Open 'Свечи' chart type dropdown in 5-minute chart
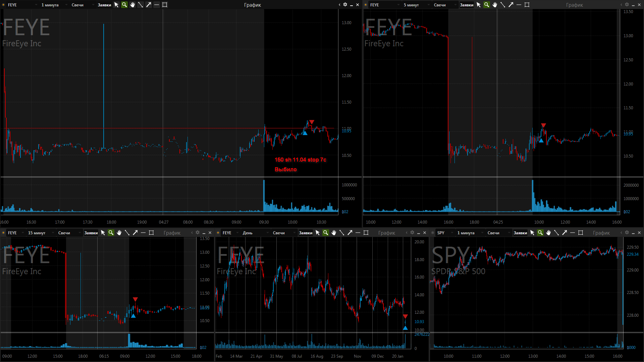Image resolution: width=644 pixels, height=362 pixels. pyautogui.click(x=445, y=5)
